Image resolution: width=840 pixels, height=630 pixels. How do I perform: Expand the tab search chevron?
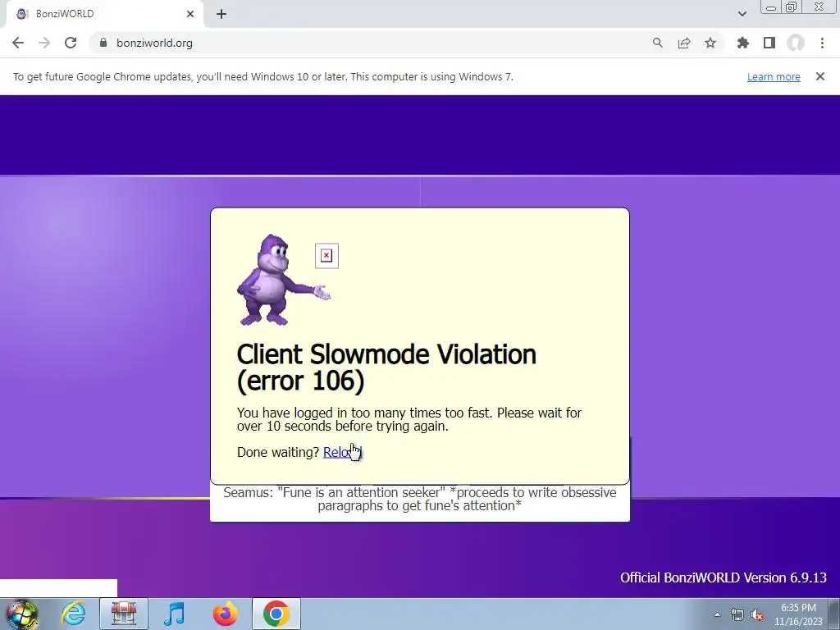click(x=742, y=14)
